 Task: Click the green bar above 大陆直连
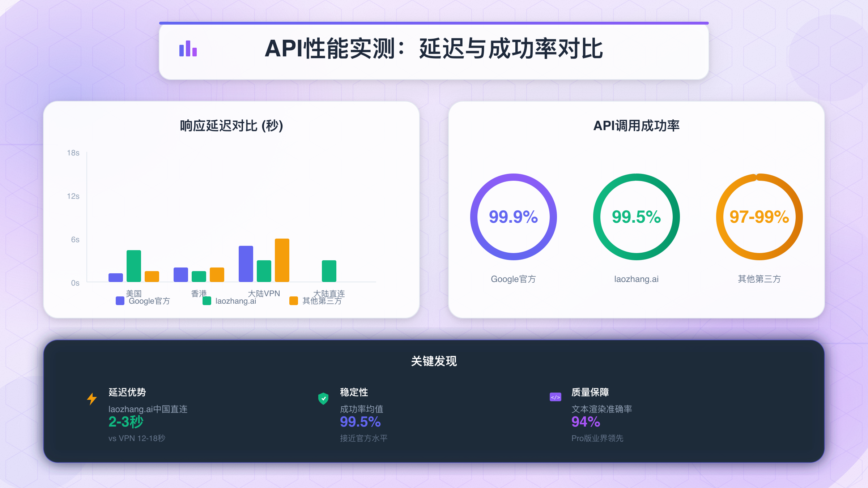(329, 271)
